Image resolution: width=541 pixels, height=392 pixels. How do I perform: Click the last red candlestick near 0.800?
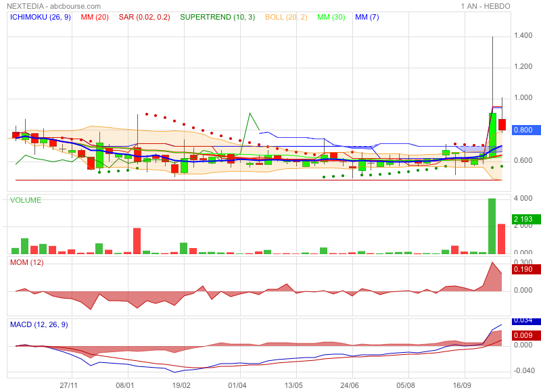tap(502, 124)
